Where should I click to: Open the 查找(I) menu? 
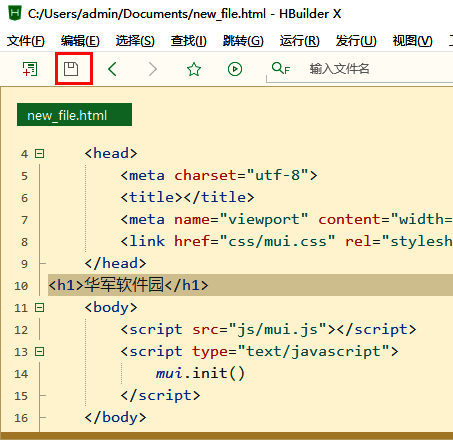point(189,41)
